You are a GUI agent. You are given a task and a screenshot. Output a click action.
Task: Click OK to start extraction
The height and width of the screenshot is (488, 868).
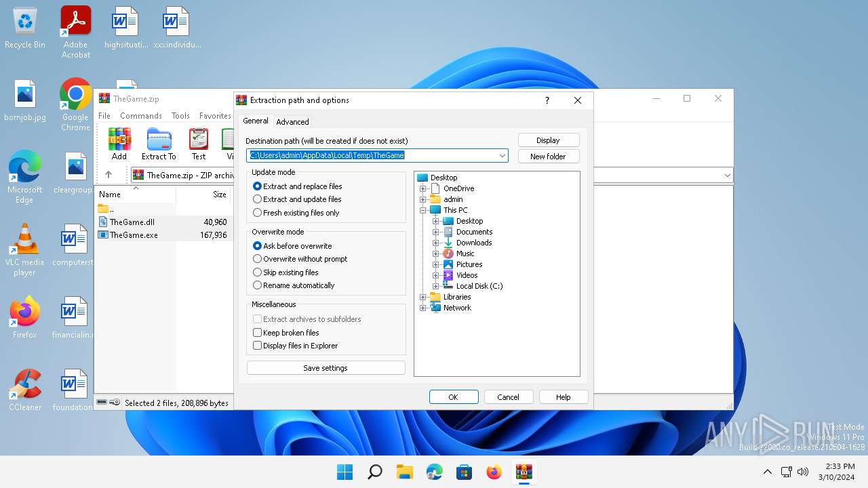(454, 397)
